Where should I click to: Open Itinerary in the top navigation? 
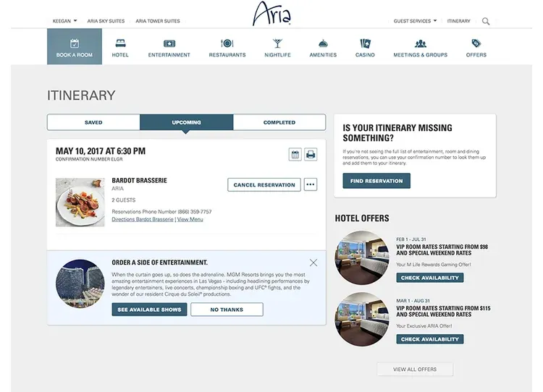pos(458,21)
